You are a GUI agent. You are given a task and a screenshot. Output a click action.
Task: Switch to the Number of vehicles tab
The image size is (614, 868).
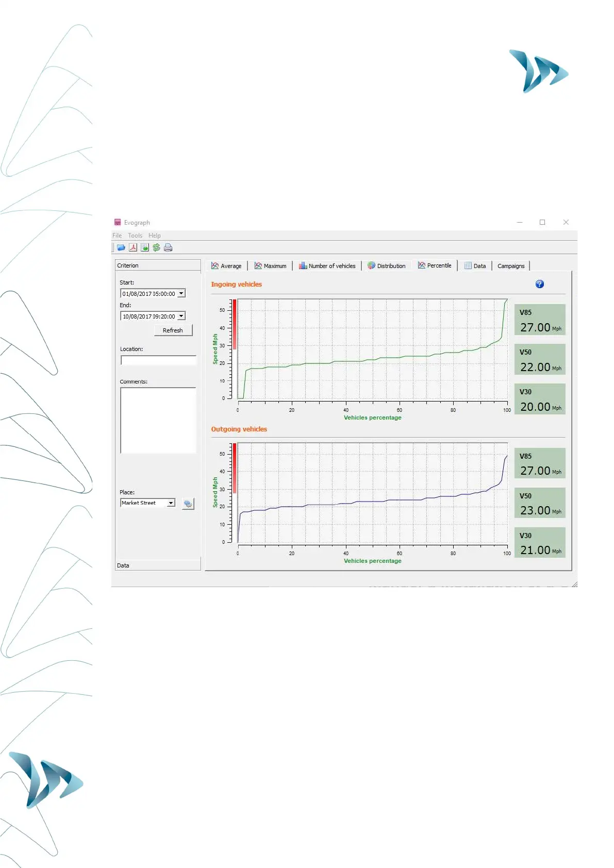(x=327, y=266)
